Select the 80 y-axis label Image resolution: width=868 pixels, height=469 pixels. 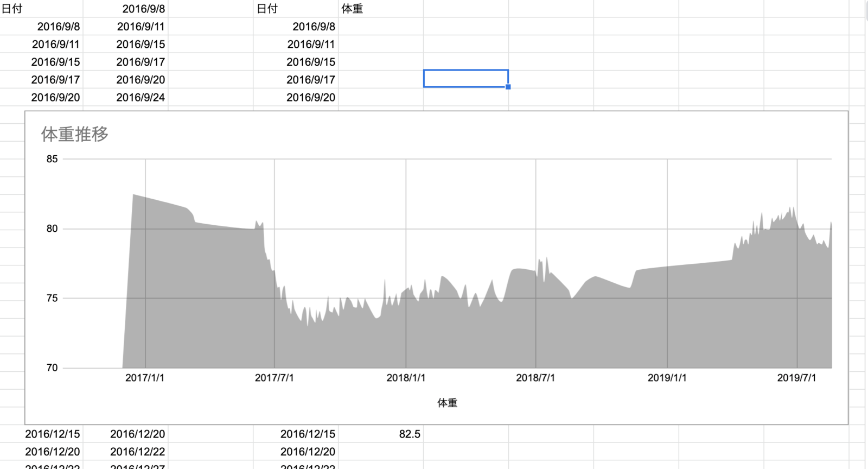52,229
